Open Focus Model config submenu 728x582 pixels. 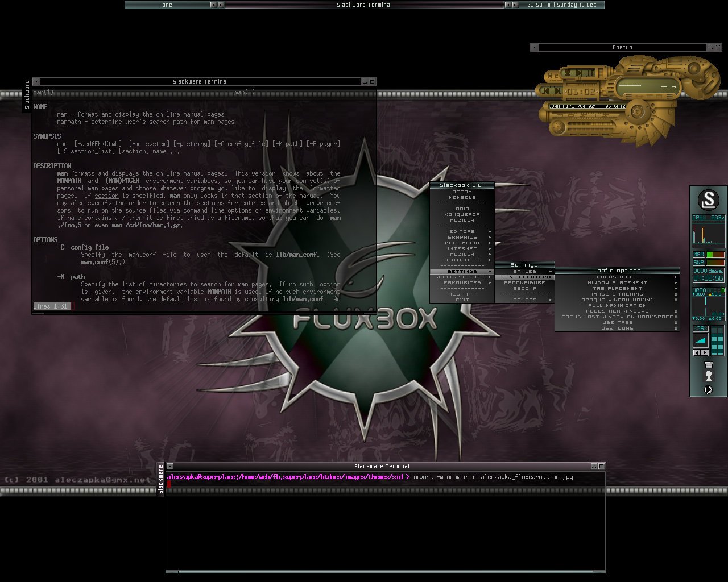[617, 277]
